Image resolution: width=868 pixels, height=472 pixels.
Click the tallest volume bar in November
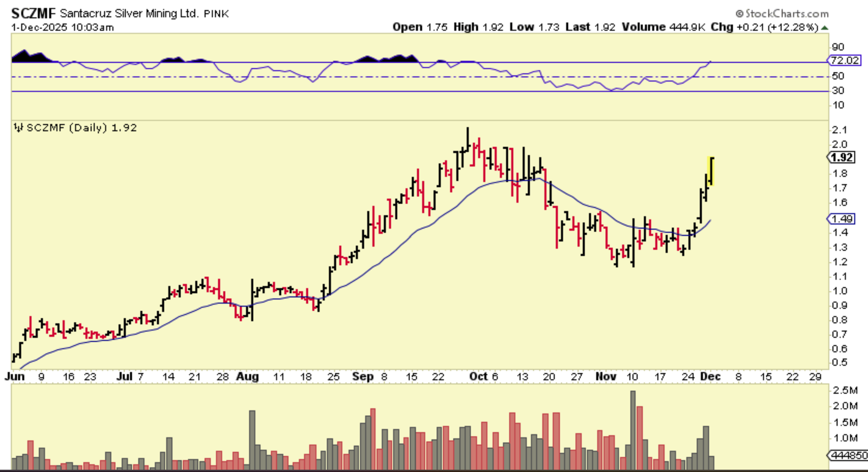click(633, 430)
